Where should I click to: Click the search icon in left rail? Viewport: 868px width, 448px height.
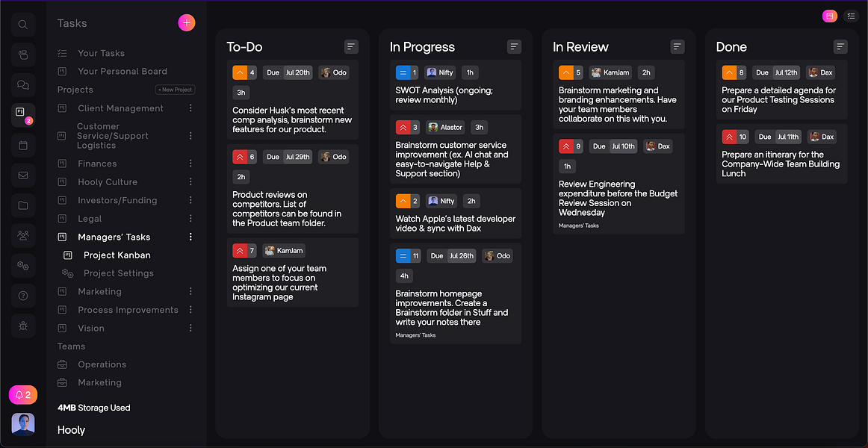coord(23,25)
